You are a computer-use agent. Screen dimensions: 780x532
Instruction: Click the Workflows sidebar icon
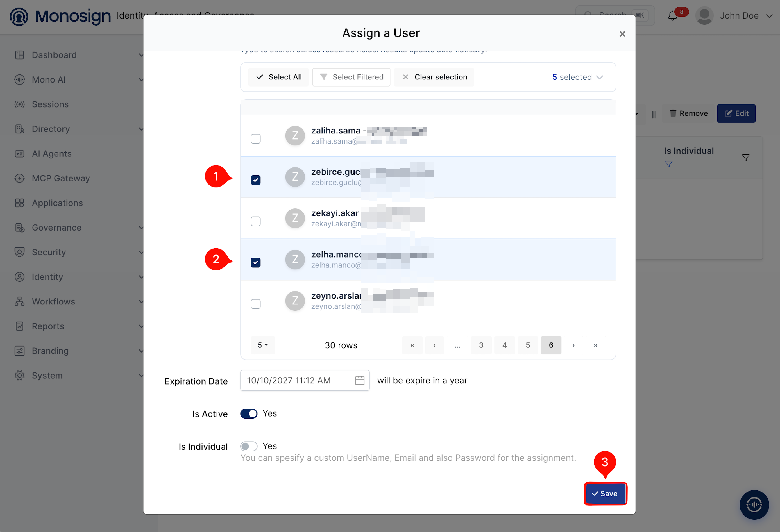[x=19, y=302]
